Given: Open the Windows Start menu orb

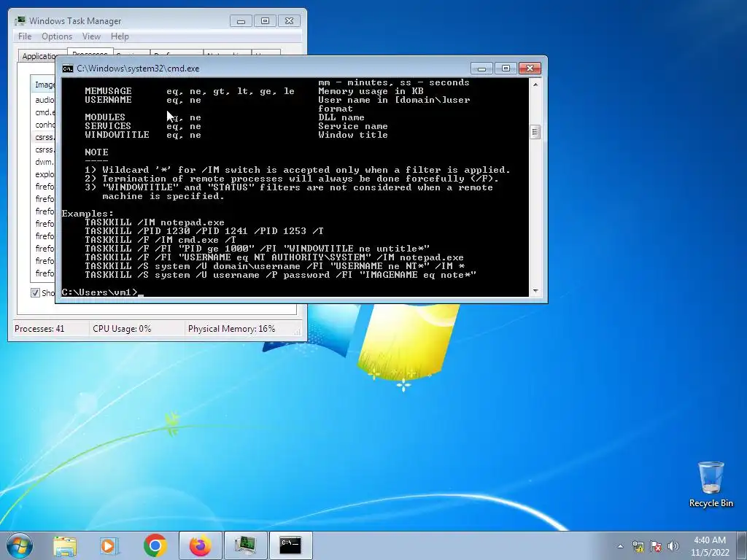Looking at the screenshot, I should pyautogui.click(x=20, y=545).
